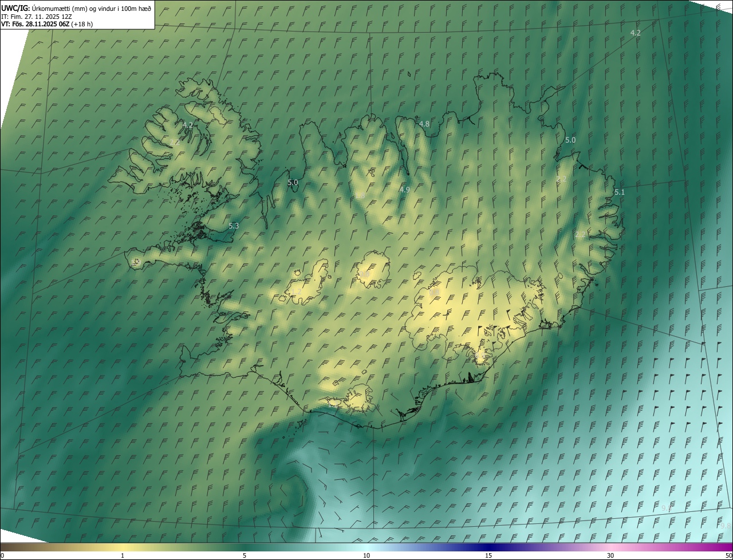Click the 15 label on the color scale
Screen dimensions: 733x560
coord(488,555)
